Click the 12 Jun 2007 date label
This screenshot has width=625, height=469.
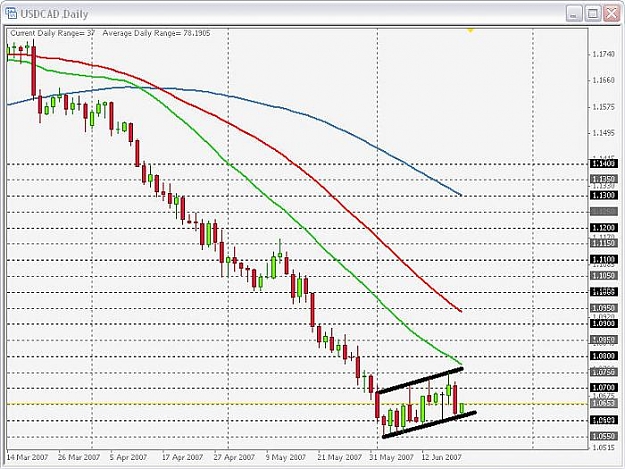click(442, 457)
